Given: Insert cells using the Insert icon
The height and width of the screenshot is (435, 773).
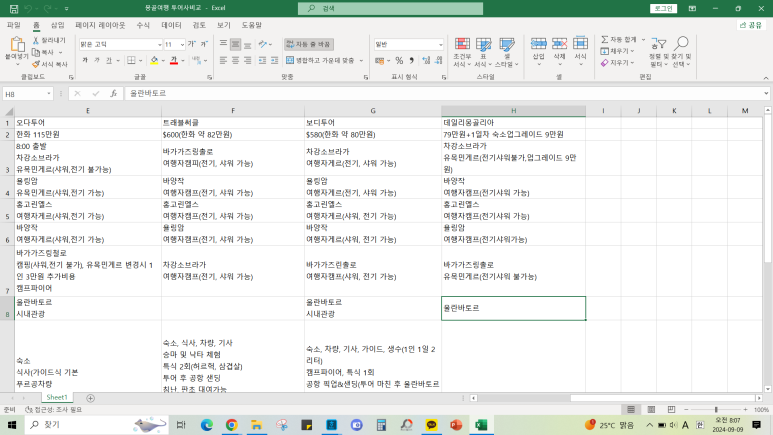Looking at the screenshot, I should [x=538, y=44].
